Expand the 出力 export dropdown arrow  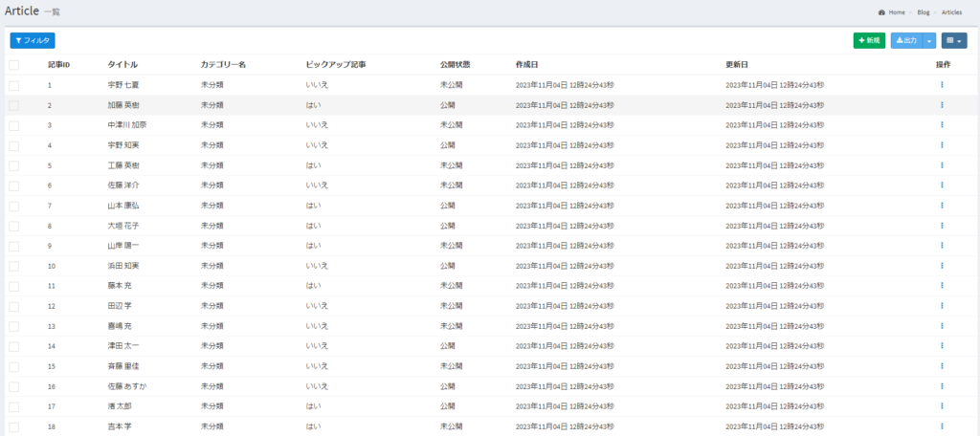click(x=929, y=41)
